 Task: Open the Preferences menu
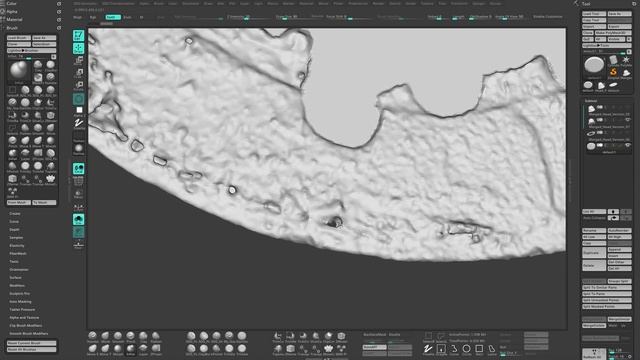[358, 3]
